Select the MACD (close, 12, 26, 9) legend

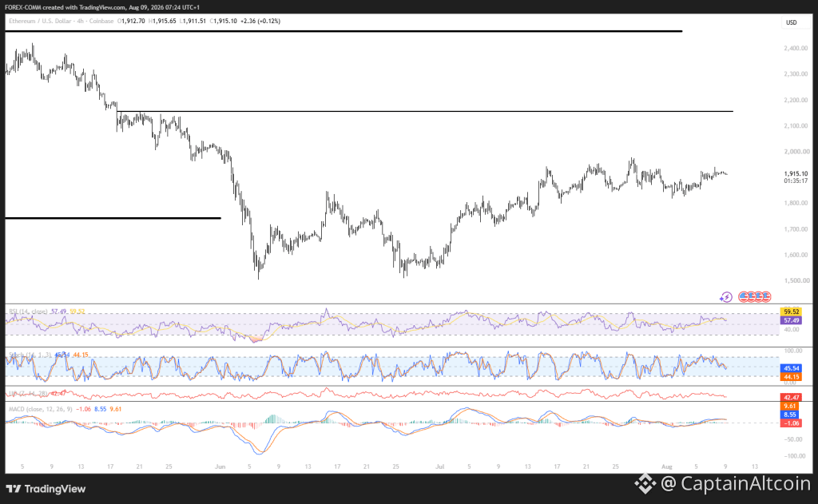coord(42,409)
